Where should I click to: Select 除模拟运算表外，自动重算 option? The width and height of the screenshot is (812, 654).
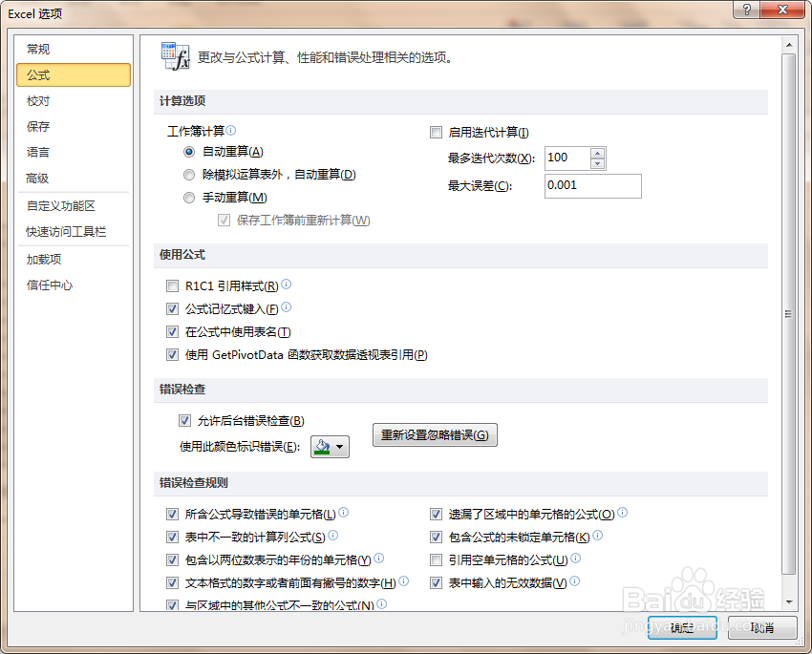pos(189,175)
